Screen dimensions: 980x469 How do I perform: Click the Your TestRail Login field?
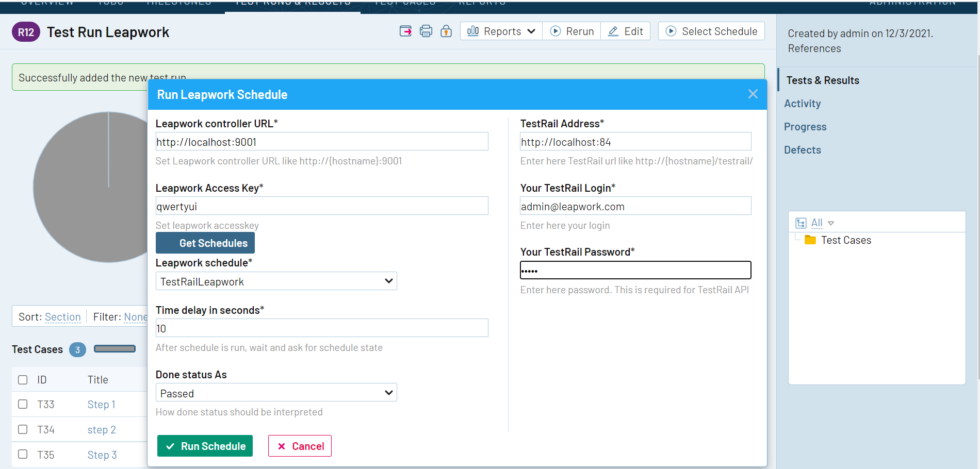coord(635,206)
